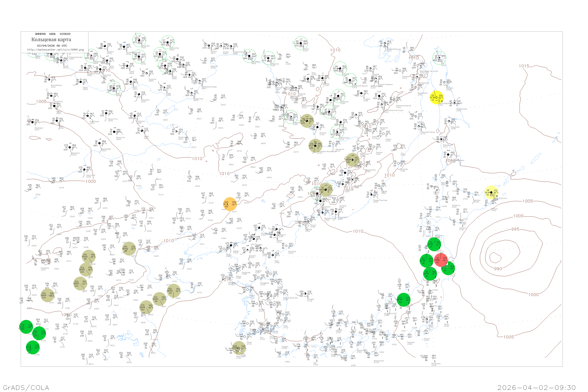This screenshot has width=588, height=392.
Task: Click the 2026-04-02-09:30 timestamp
Action: (536, 387)
